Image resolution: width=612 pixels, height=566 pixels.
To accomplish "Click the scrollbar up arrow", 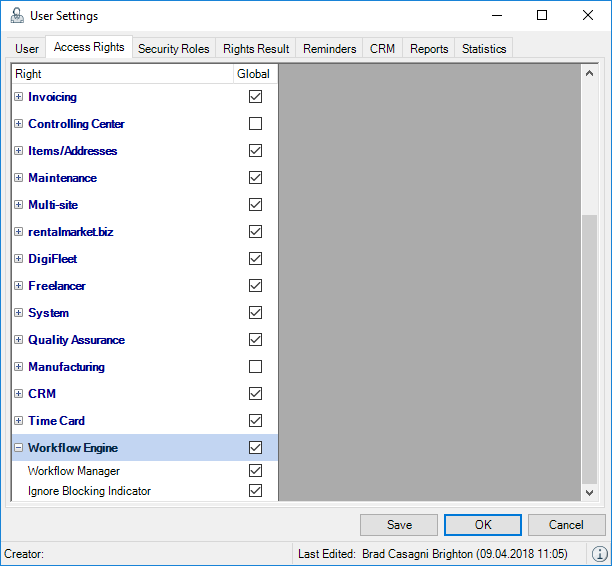I will [589, 74].
